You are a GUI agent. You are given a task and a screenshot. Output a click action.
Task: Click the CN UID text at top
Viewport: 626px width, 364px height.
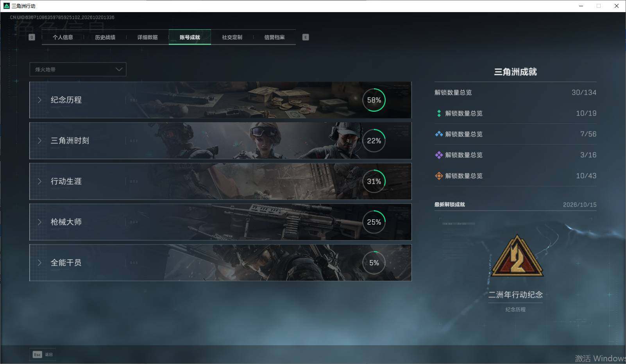62,18
